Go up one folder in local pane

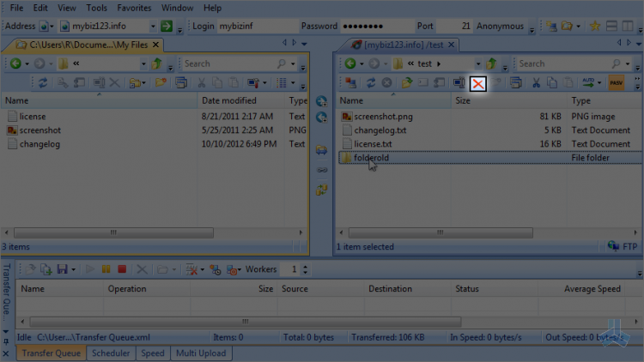coord(156,63)
